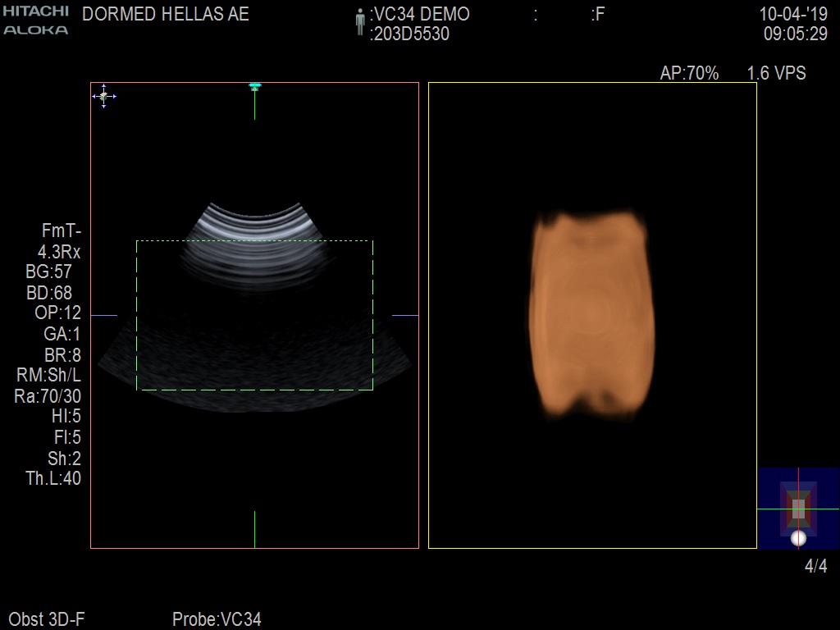Click the blue tick mark on pane's left edge
This screenshot has height=630, width=840.
tap(104, 315)
